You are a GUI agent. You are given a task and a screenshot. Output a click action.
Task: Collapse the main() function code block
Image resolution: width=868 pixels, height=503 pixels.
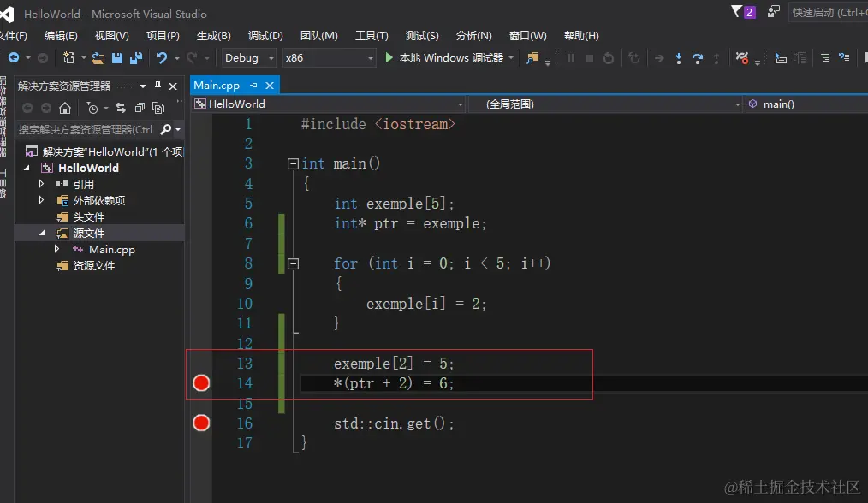[x=294, y=163]
